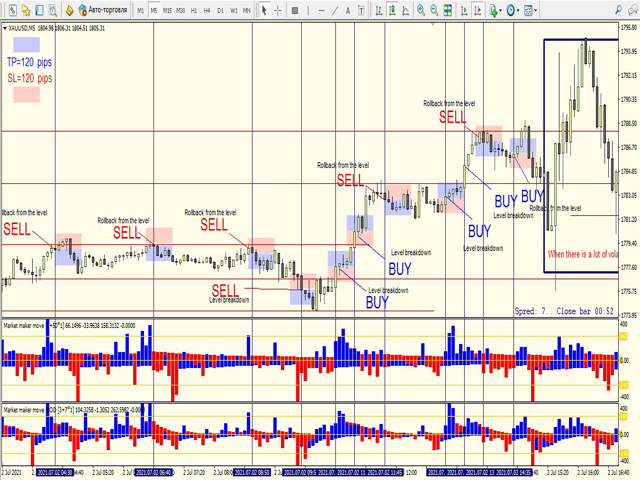
Task: Click the Spred: 7.. Close bar text
Action: 564,311
